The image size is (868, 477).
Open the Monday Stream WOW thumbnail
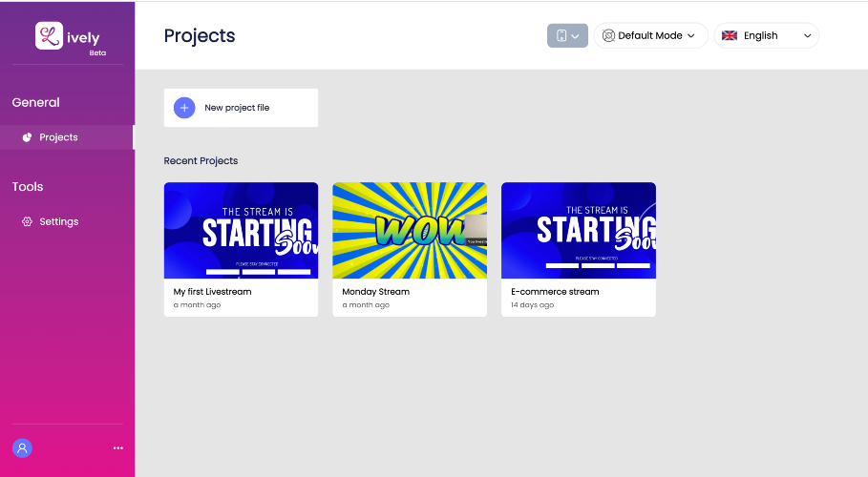(410, 230)
